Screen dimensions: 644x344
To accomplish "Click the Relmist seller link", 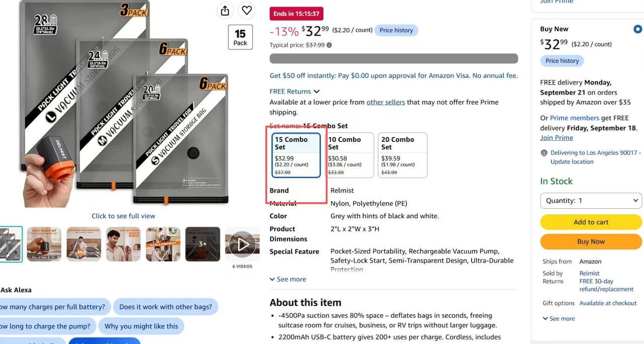I will tap(589, 274).
